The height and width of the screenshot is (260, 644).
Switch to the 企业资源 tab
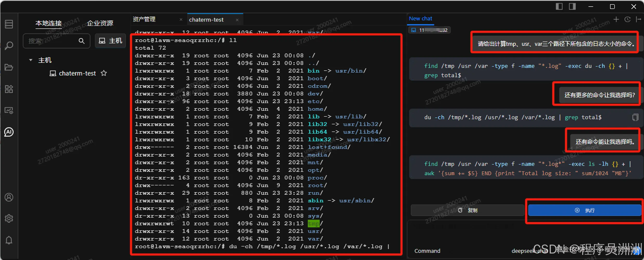(100, 23)
